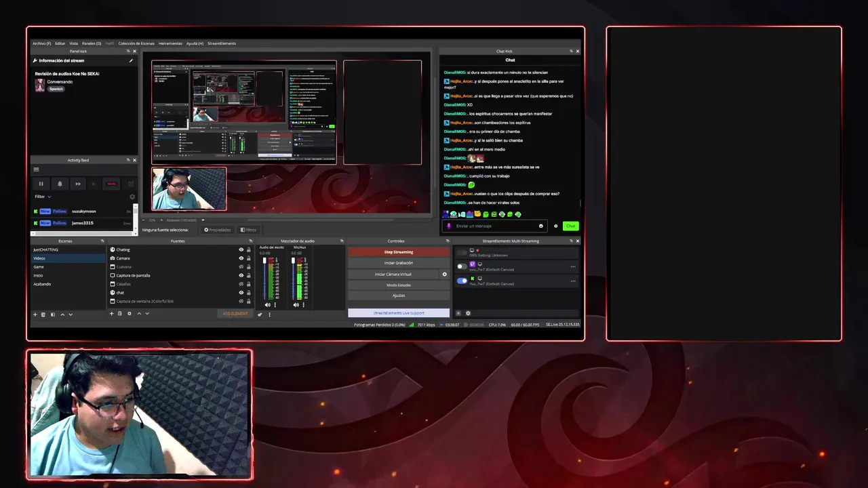Remove selected scene with trash icon
This screenshot has height=488, width=868.
click(43, 314)
